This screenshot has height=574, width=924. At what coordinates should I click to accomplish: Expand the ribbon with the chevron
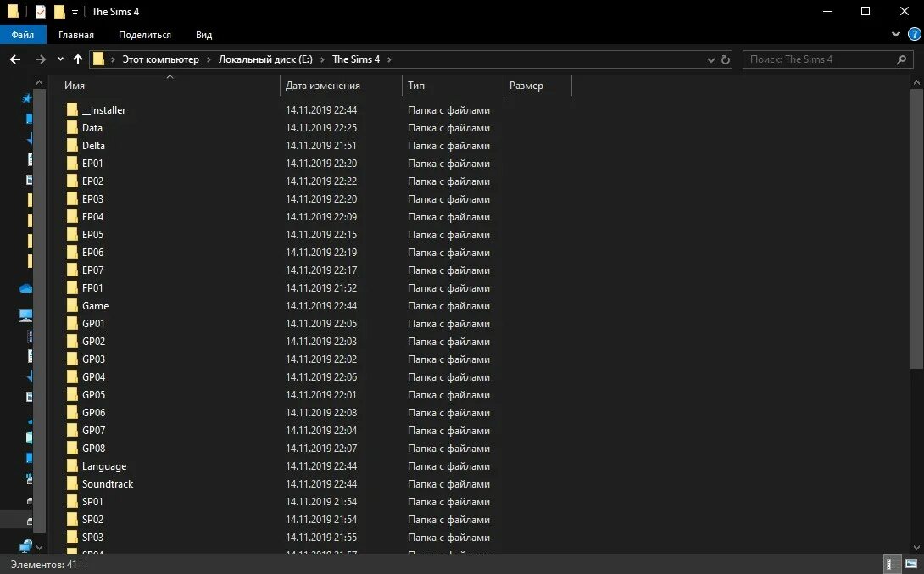point(896,34)
